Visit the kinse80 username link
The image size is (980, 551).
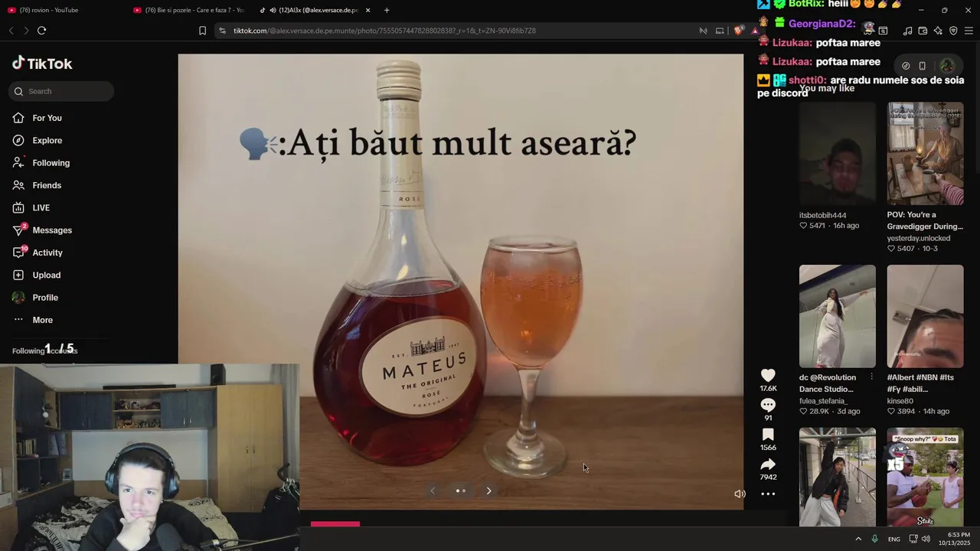coord(900,401)
